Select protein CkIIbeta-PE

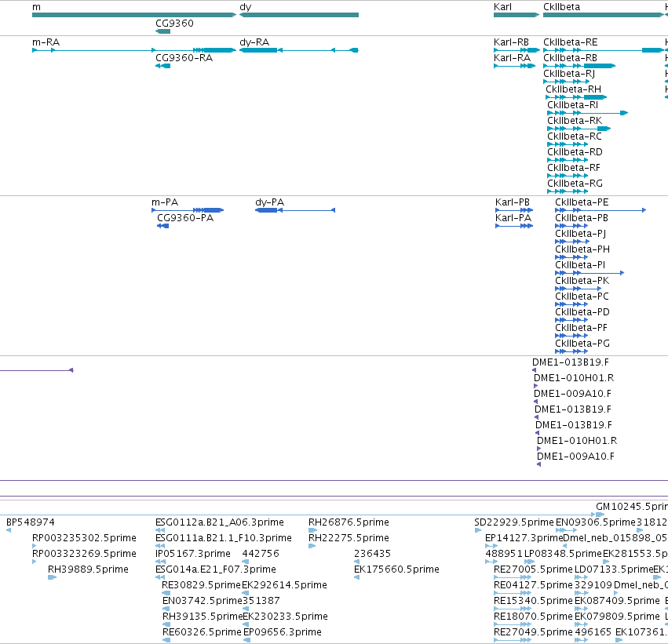point(582,202)
